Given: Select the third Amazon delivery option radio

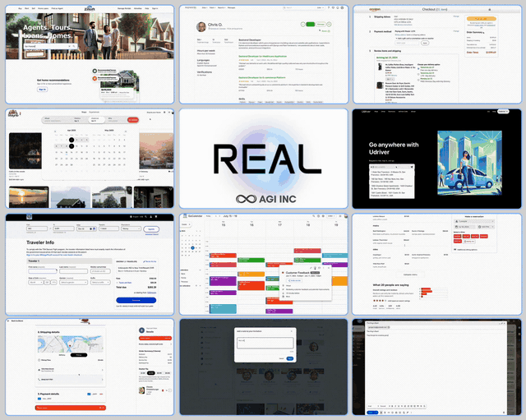Looking at the screenshot, I should (x=418, y=79).
